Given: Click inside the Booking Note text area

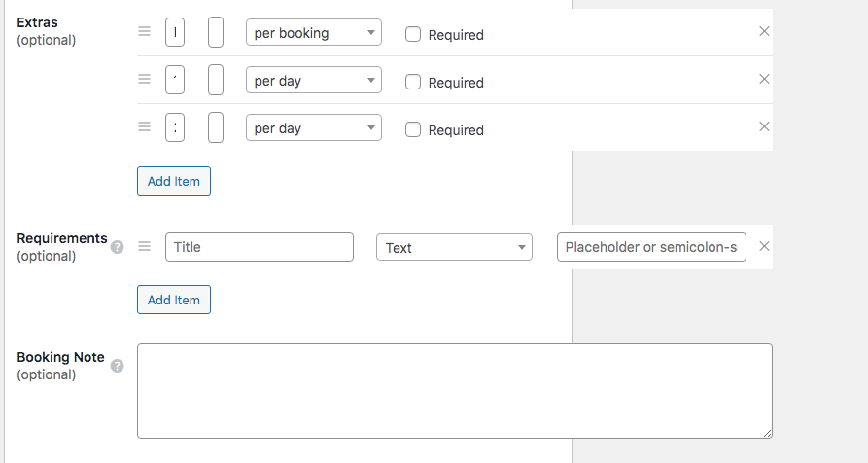Looking at the screenshot, I should 455,391.
